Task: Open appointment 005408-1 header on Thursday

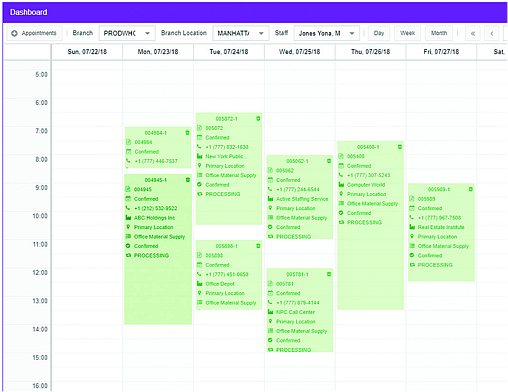Action: [368, 147]
